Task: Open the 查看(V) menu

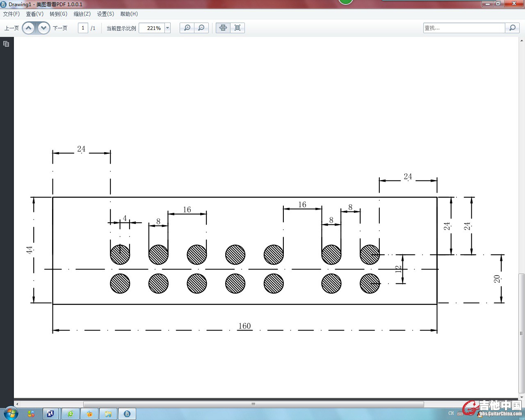Action: (x=35, y=14)
